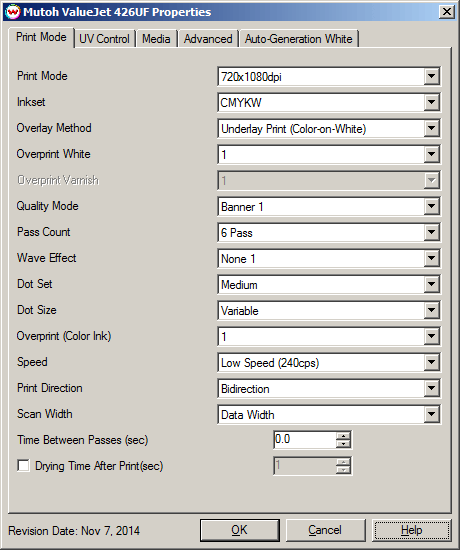Click the OK button
Viewport: 460px width, 550px height.
(240, 530)
